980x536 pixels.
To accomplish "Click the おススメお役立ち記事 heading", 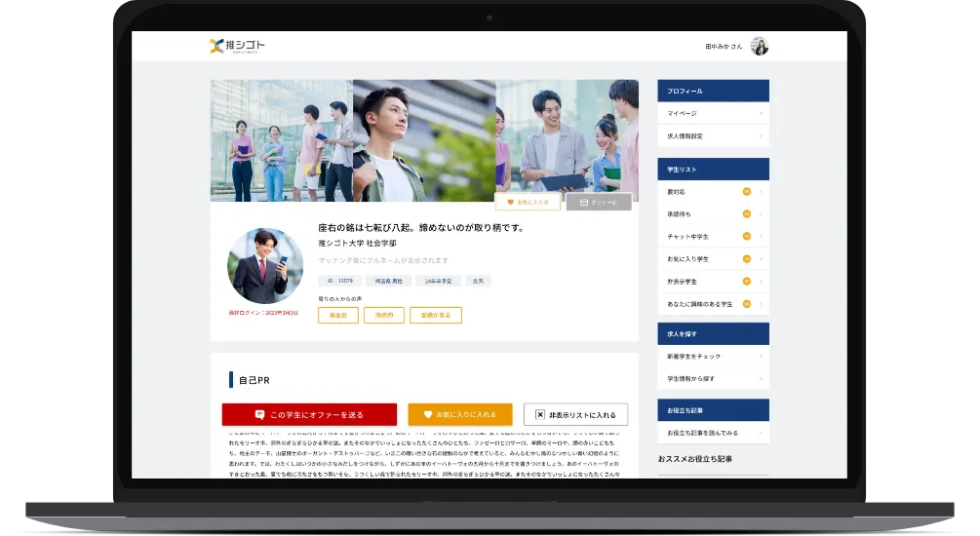I will tap(695, 459).
